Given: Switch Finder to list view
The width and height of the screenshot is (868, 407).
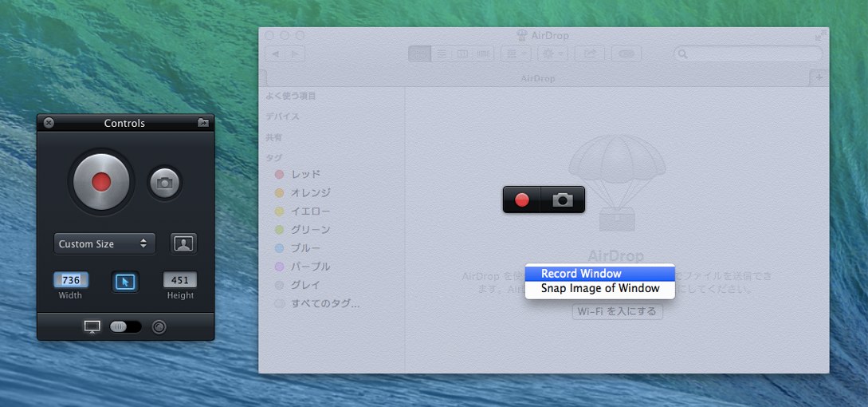Looking at the screenshot, I should pyautogui.click(x=442, y=53).
